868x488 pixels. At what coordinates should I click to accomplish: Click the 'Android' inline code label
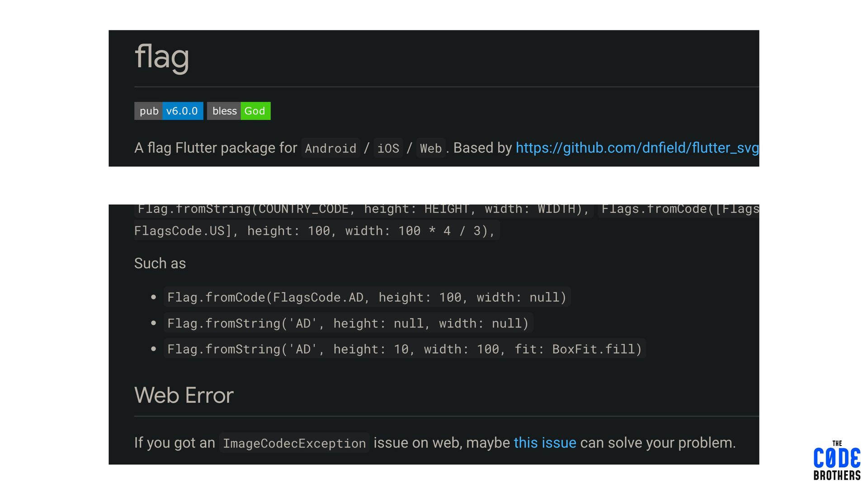(x=330, y=148)
